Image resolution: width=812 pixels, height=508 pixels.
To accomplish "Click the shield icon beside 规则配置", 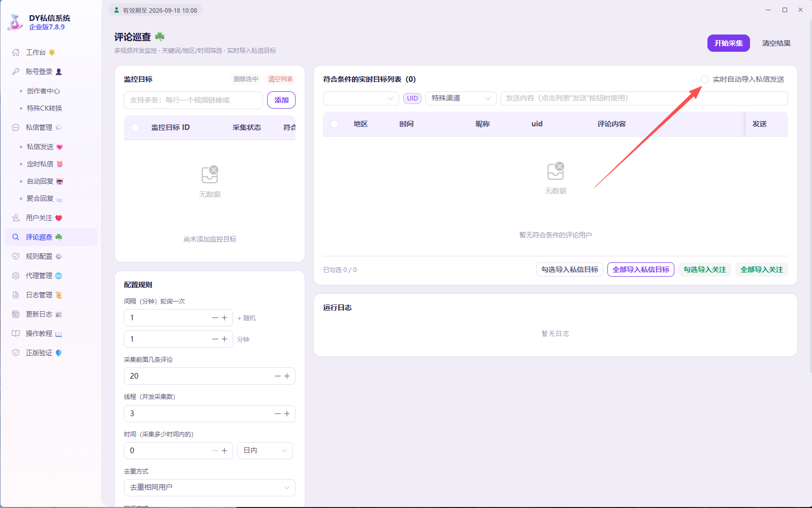I will tap(16, 256).
